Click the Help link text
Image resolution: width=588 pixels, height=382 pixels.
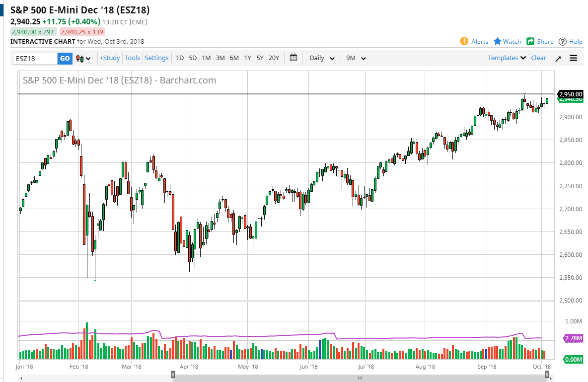576,42
